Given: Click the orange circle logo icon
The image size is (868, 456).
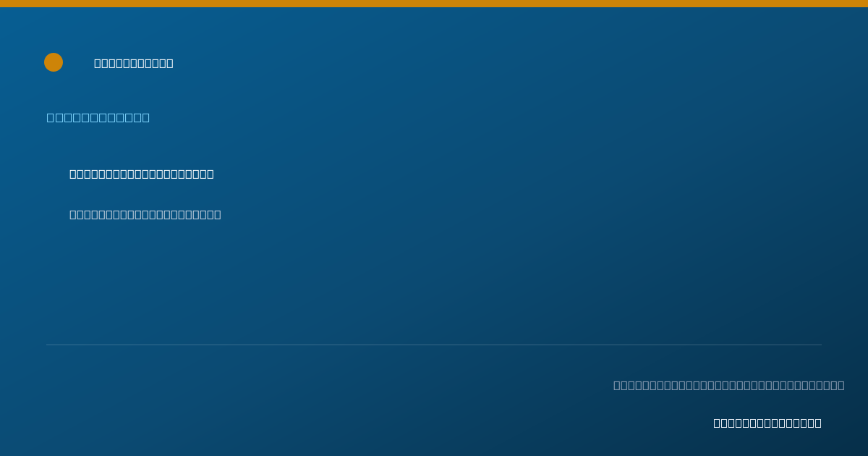Looking at the screenshot, I should (54, 62).
